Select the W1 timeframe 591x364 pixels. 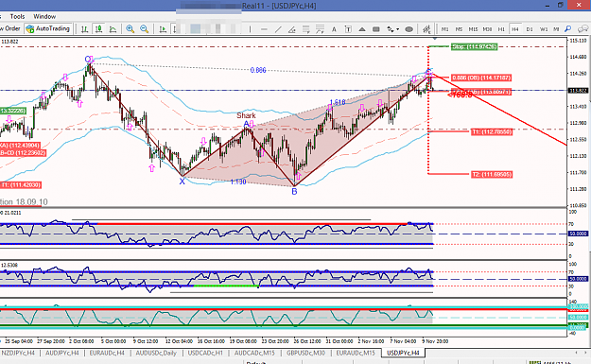[x=543, y=29]
